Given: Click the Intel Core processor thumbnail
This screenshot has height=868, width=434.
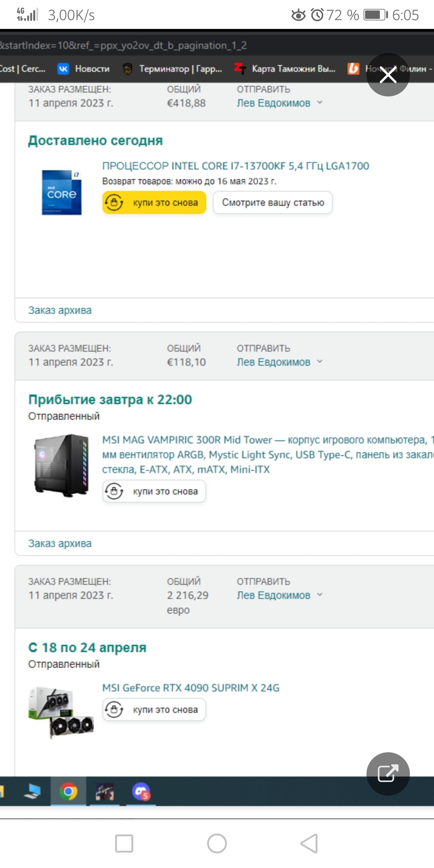Looking at the screenshot, I should point(61,192).
